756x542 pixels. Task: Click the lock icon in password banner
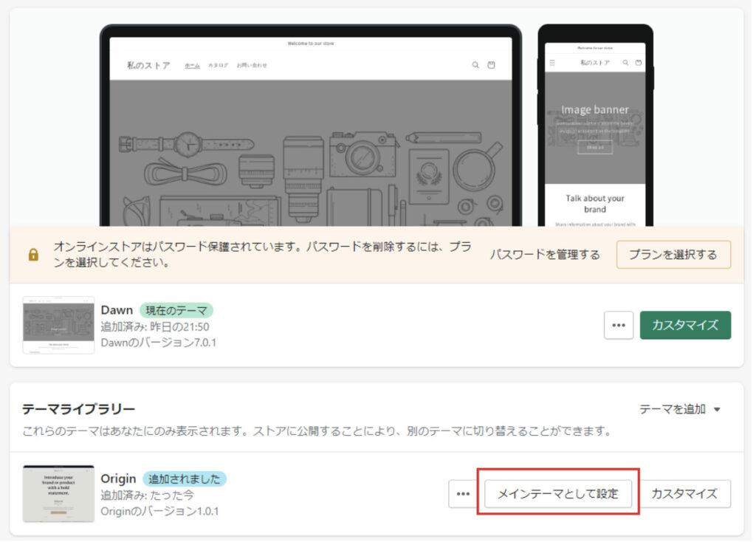click(x=33, y=255)
